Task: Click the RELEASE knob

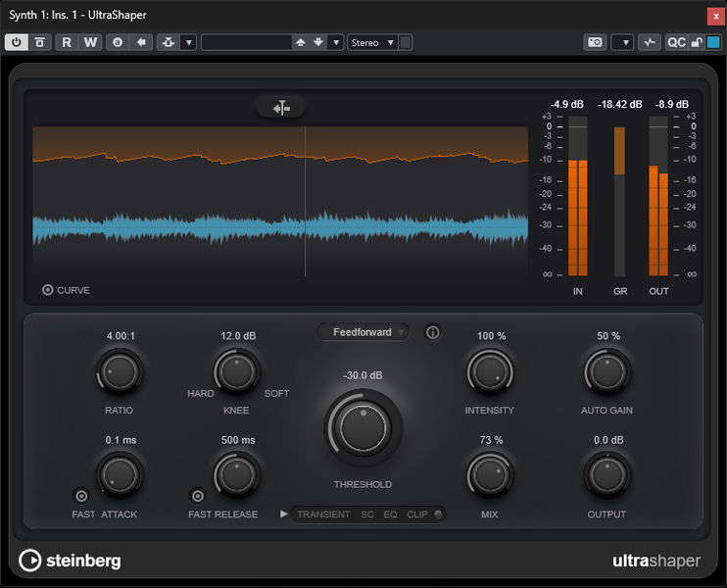Action: point(237,475)
